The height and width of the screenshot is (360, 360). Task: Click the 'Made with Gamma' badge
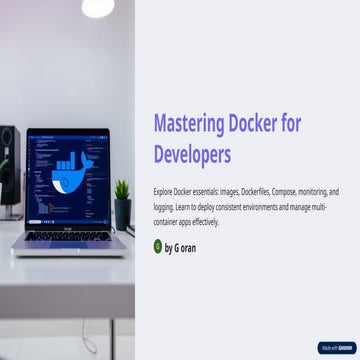(x=337, y=348)
